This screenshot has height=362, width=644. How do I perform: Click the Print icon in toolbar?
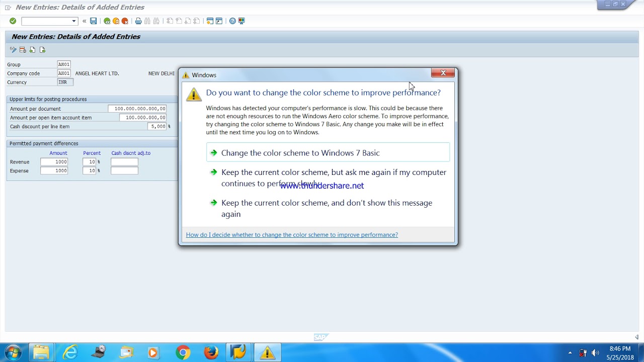click(x=138, y=21)
